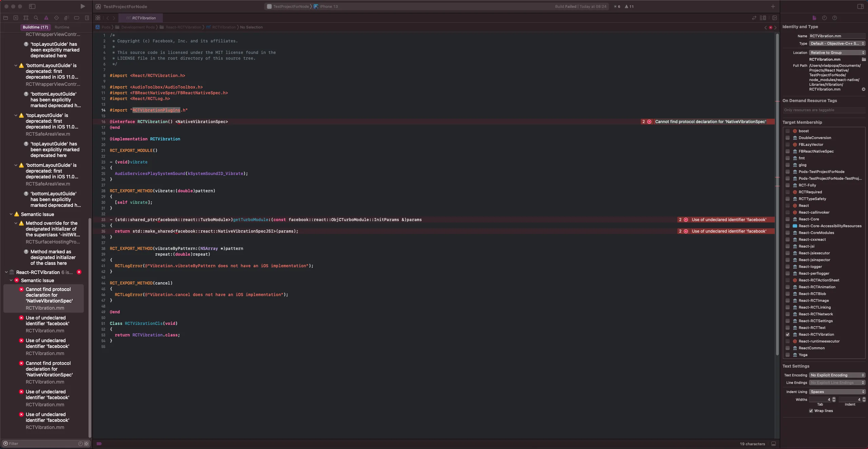Open the Find navigator magnifier icon
This screenshot has width=868, height=449.
pyautogui.click(x=36, y=18)
